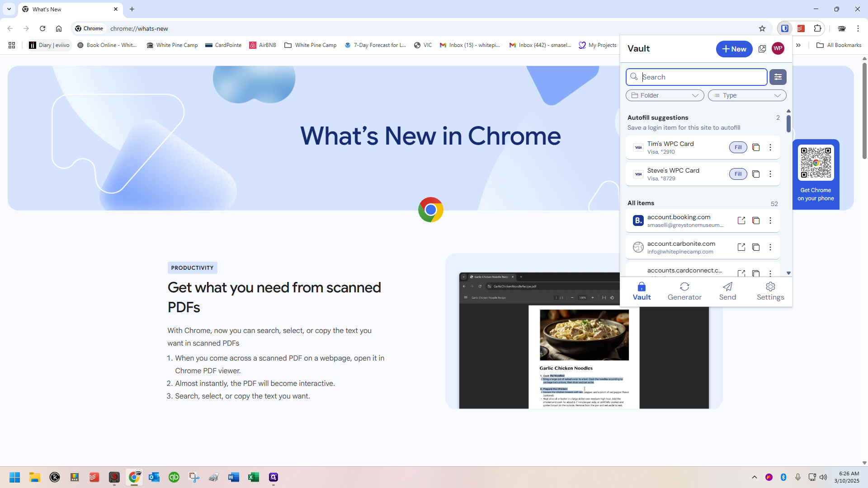Bookmark this page with the star icon
The height and width of the screenshot is (488, 868).
[x=762, y=28]
